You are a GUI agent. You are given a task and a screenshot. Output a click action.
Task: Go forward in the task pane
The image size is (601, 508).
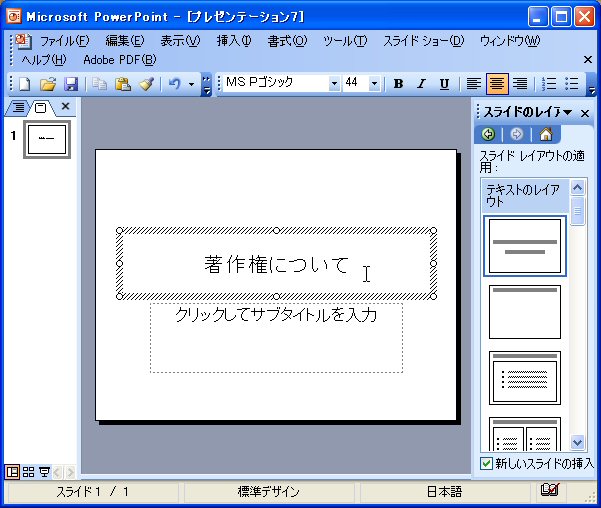517,134
